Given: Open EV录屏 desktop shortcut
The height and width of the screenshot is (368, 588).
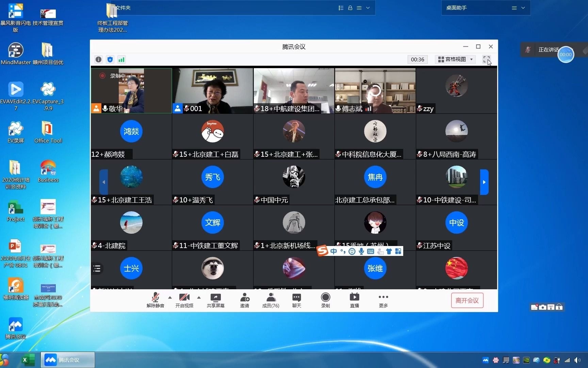Looking at the screenshot, I should (x=16, y=132).
